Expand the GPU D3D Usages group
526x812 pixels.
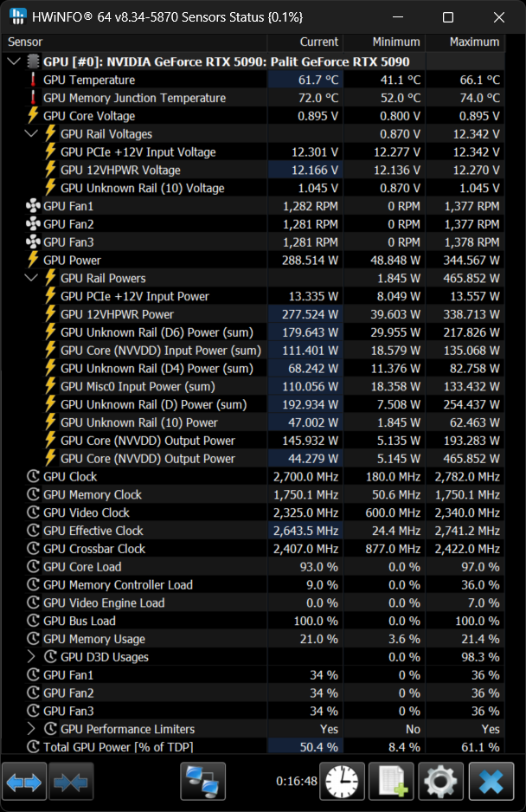click(31, 657)
